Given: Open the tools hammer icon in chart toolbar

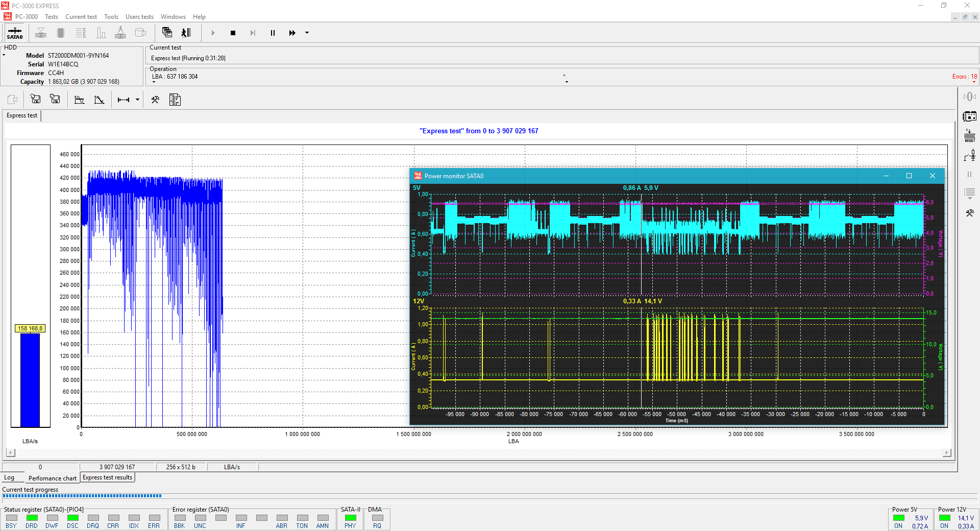Looking at the screenshot, I should (x=155, y=100).
